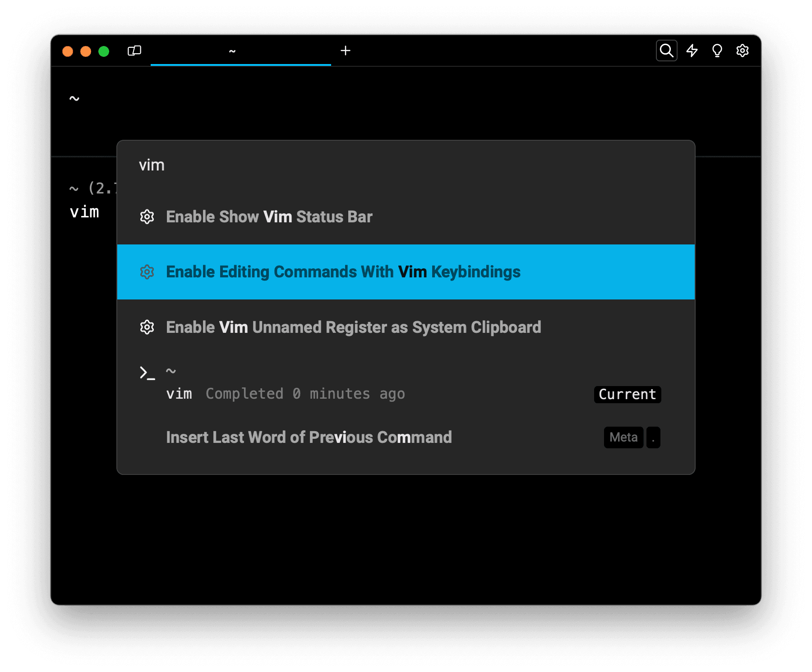Enable Show Vim Status Bar
This screenshot has height=672, width=812.
(269, 217)
